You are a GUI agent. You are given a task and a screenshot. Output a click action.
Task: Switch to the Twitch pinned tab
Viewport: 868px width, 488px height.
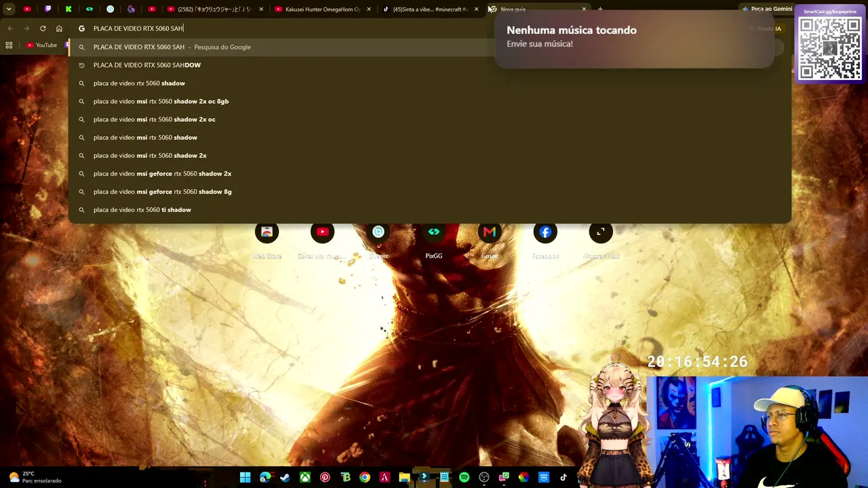[47, 9]
